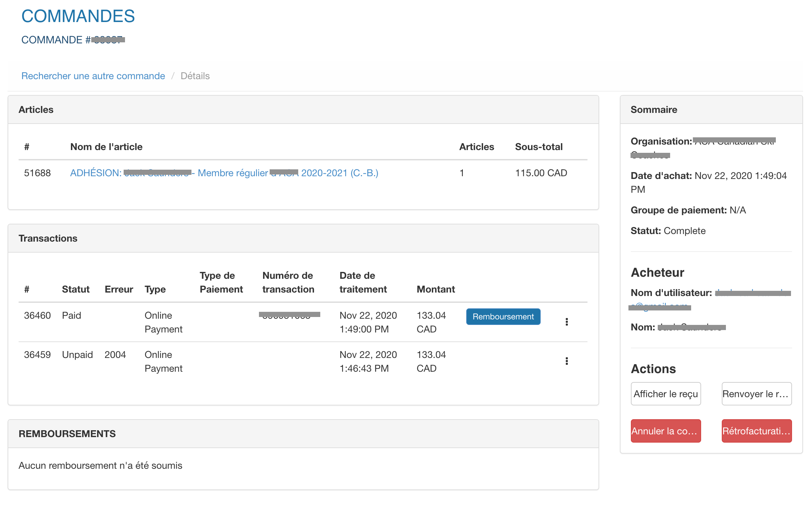812x508 pixels.
Task: Click the red Rétrofacturation button
Action: coord(756,431)
